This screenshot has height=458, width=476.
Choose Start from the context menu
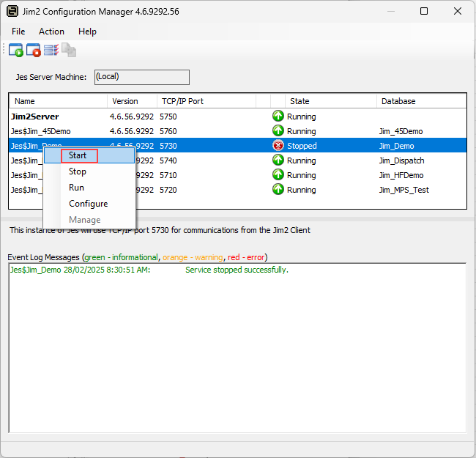(x=78, y=155)
